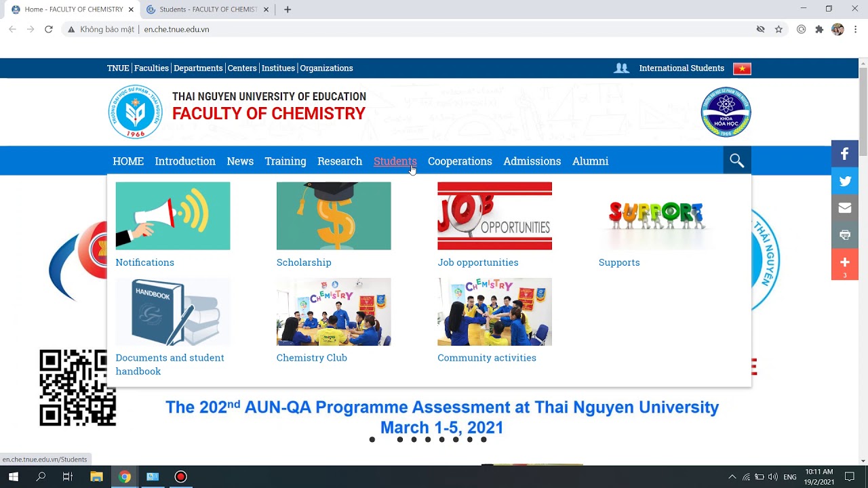Click the TNUE top bar link

click(118, 68)
